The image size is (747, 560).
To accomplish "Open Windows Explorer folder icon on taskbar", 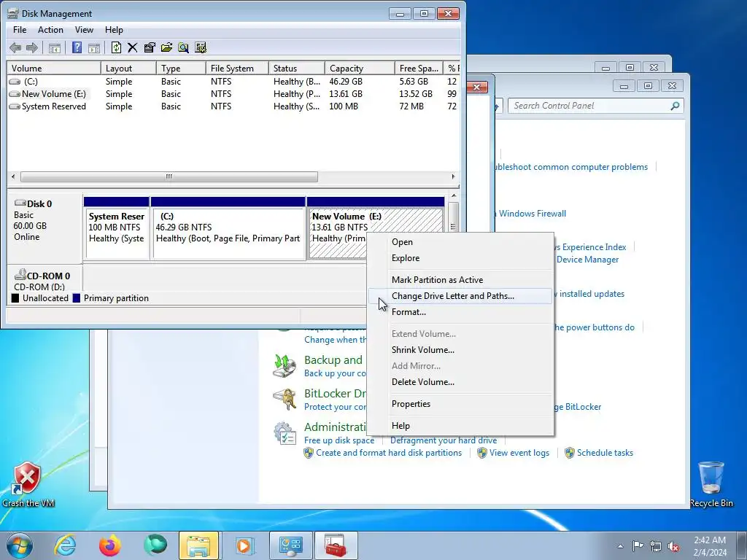I will click(198, 545).
